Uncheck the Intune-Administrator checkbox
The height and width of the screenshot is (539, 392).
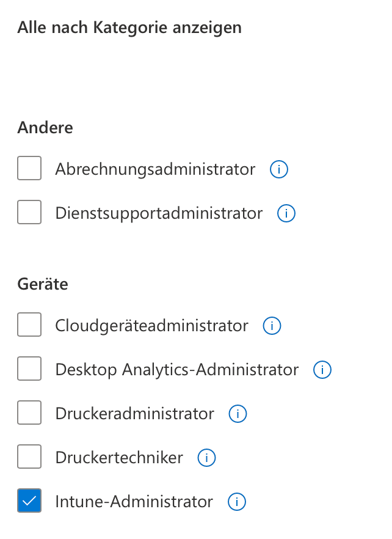[29, 501]
